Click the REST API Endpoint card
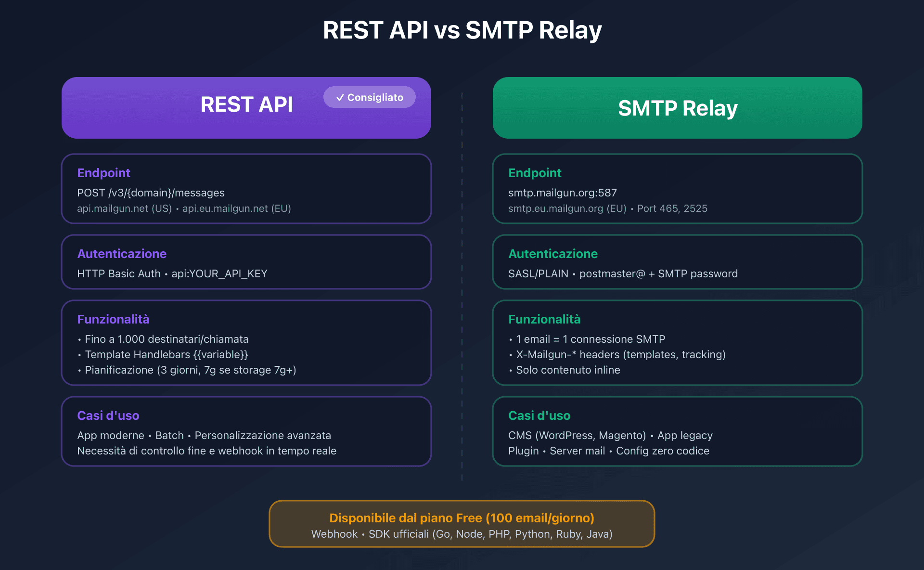 click(x=246, y=189)
